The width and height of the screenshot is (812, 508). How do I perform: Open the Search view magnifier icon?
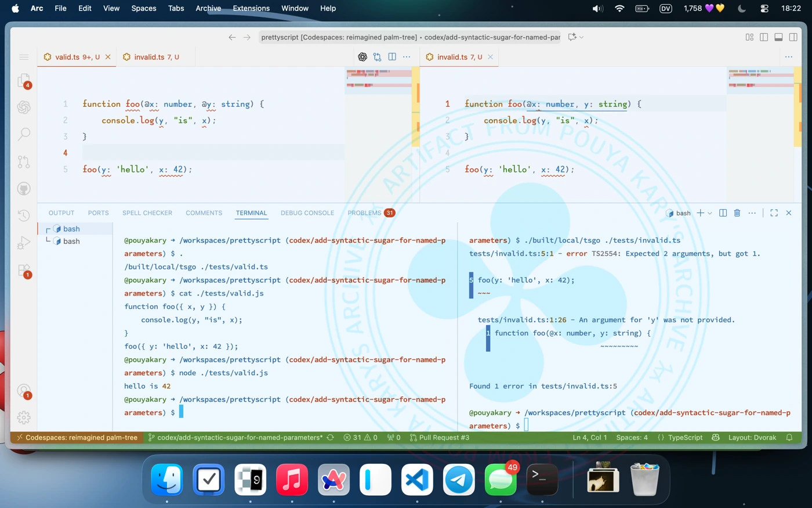click(x=24, y=134)
